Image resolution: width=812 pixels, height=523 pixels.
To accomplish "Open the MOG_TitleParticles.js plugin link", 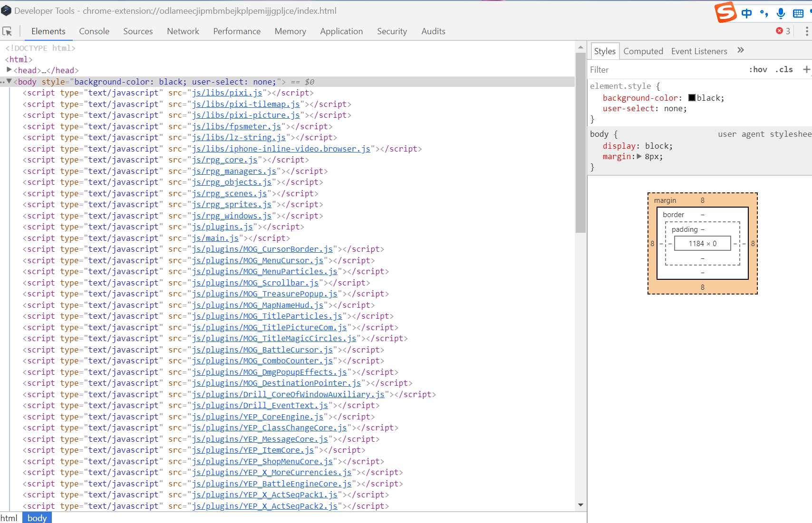I will coord(267,316).
